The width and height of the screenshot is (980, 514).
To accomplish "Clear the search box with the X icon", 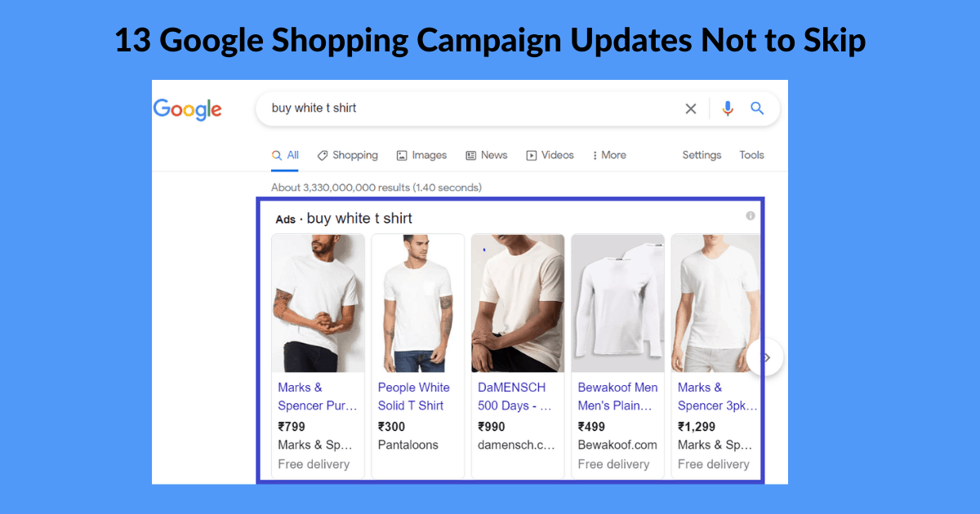I will (691, 109).
